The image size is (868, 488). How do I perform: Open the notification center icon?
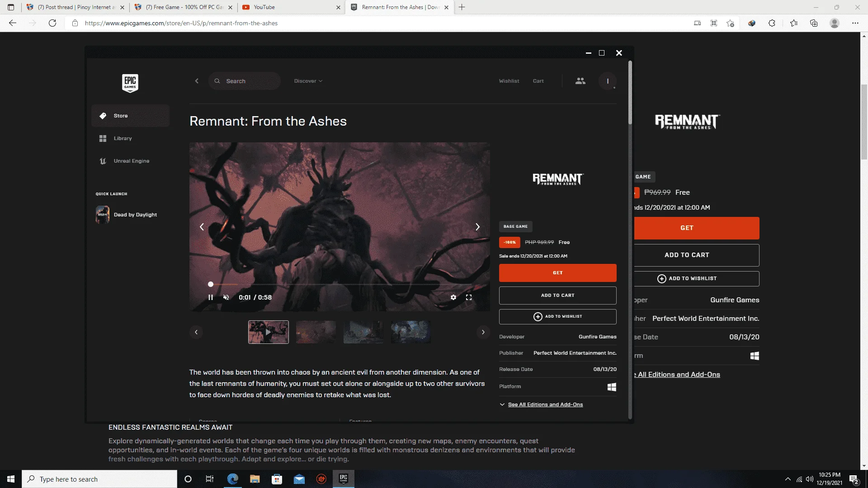coord(854,479)
